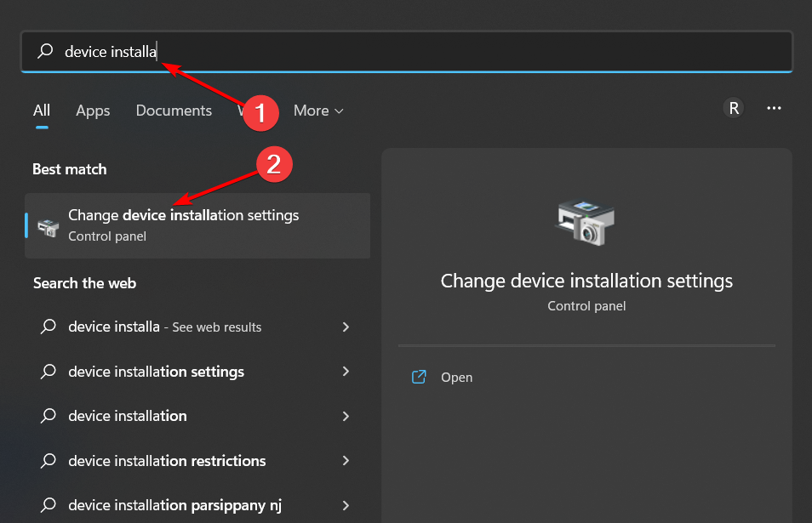
Task: Expand chevron for 'device installation restrictions'
Action: click(x=346, y=460)
